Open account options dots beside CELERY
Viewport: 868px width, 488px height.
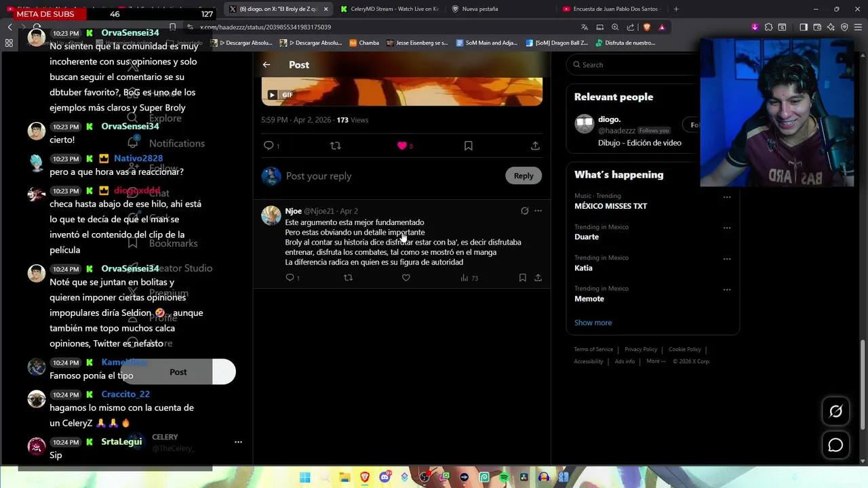coord(238,442)
